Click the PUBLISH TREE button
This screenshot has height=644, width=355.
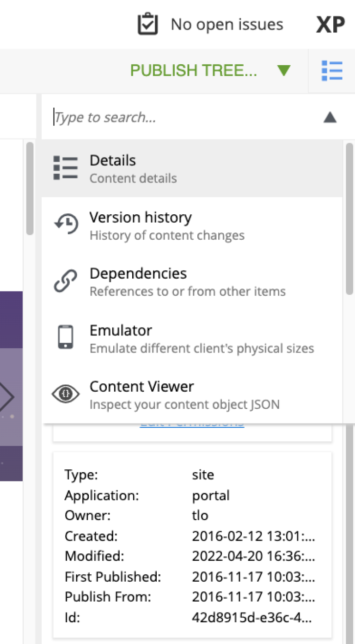tap(194, 70)
